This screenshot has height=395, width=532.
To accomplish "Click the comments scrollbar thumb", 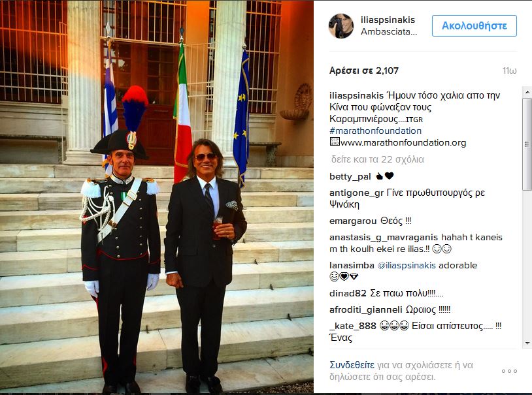I will [x=527, y=144].
